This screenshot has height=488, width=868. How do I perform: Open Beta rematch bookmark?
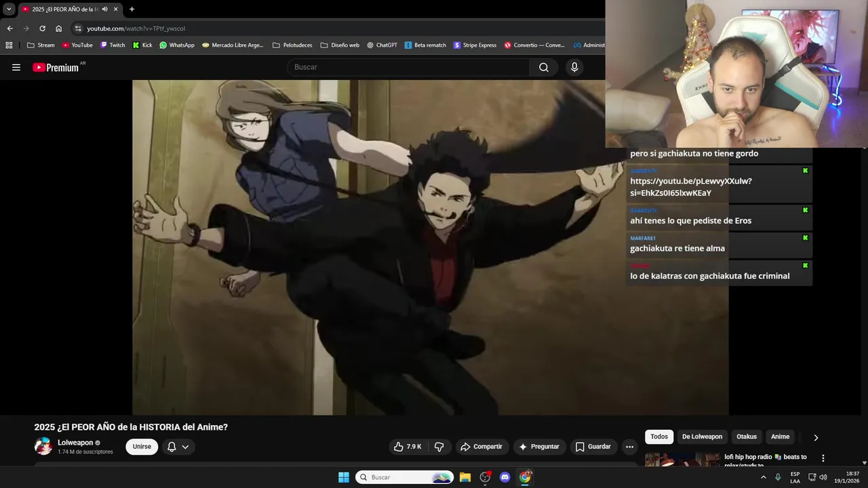click(425, 45)
